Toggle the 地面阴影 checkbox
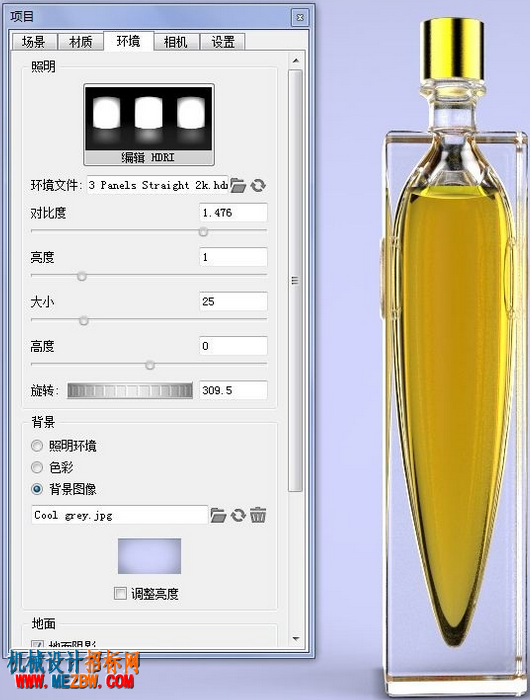Viewport: 530px width, 700px height. (38, 644)
